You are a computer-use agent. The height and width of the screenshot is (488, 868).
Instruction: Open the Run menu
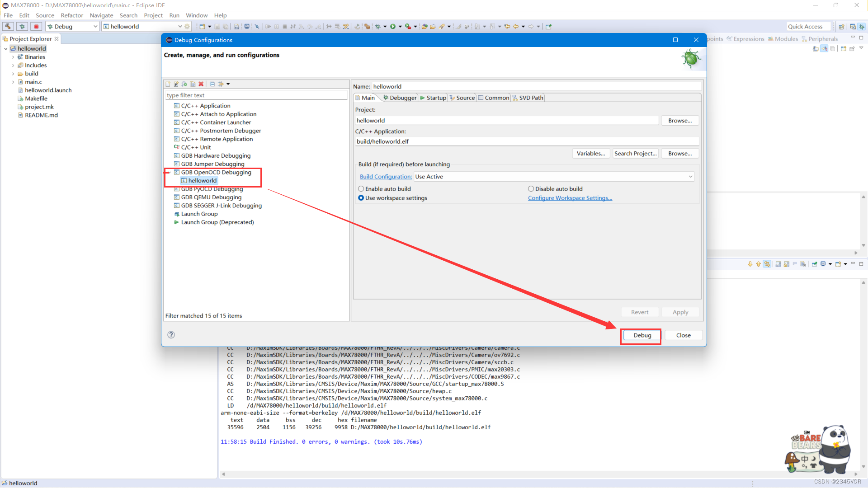tap(174, 15)
